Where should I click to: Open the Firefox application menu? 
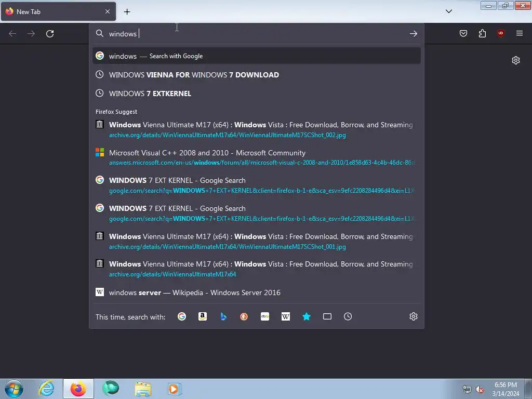point(520,33)
